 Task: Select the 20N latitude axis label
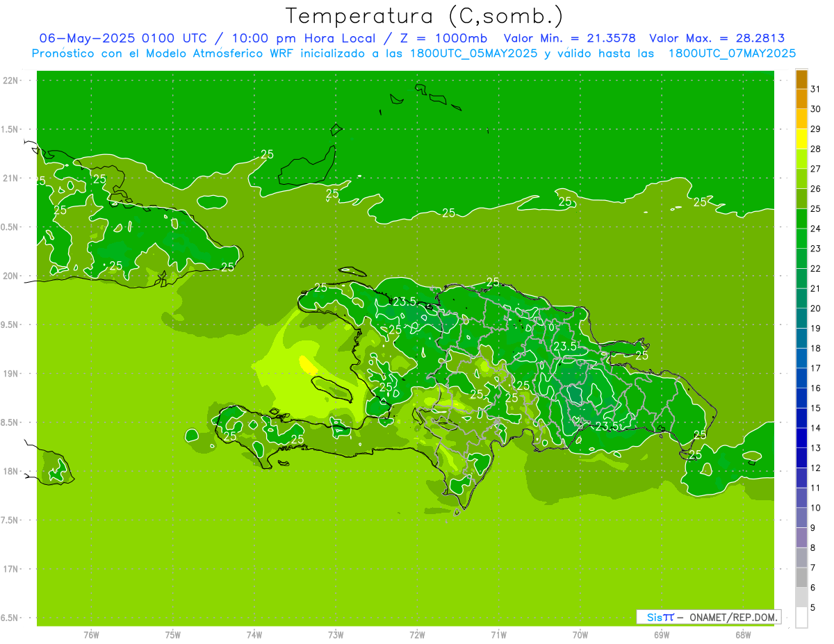coord(10,276)
